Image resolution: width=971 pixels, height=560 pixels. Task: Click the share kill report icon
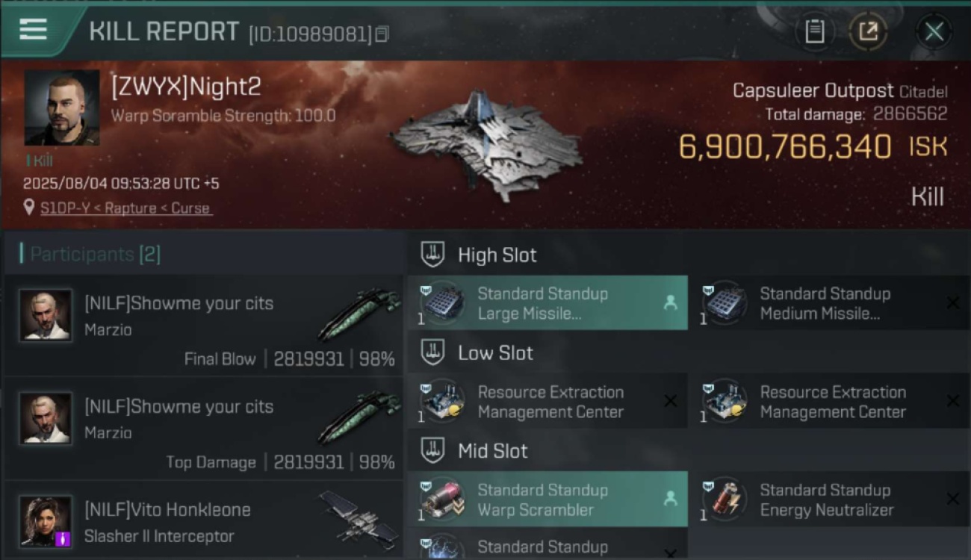(868, 31)
